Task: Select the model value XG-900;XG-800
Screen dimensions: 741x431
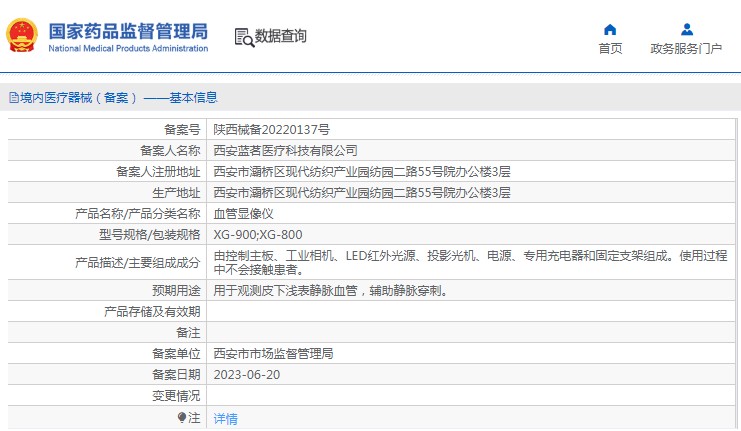Action: coord(258,235)
